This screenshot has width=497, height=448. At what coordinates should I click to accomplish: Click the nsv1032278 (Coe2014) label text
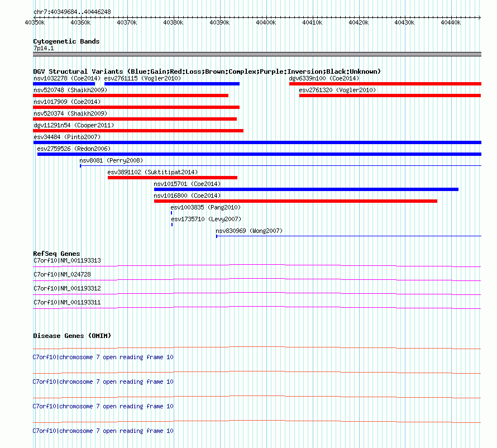click(67, 78)
